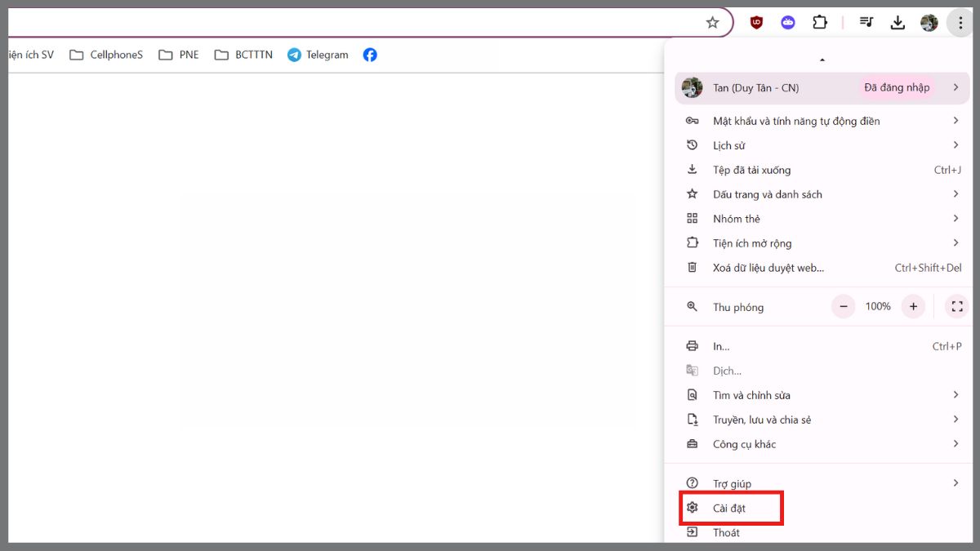This screenshot has width=980, height=551.
Task: Increase zoom with the plus button
Action: point(913,307)
